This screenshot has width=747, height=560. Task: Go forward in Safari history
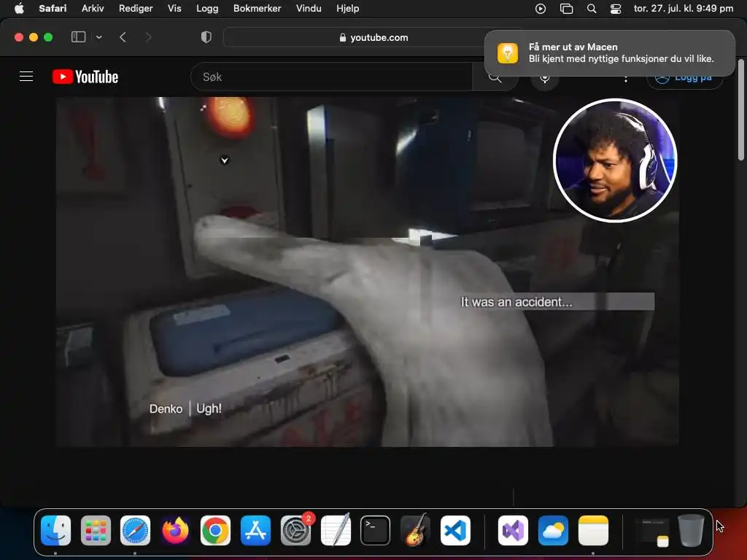pyautogui.click(x=148, y=37)
